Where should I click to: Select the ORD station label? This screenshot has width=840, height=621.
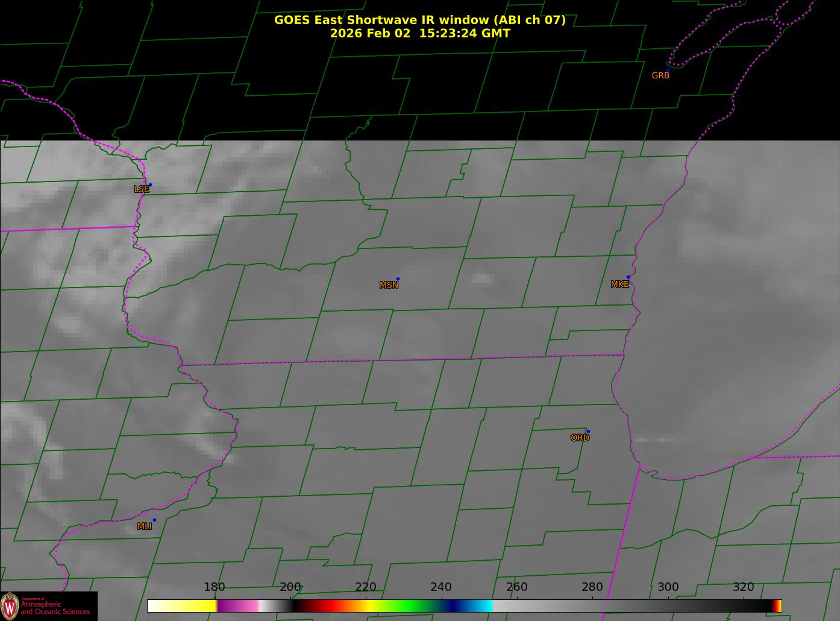[x=580, y=438]
